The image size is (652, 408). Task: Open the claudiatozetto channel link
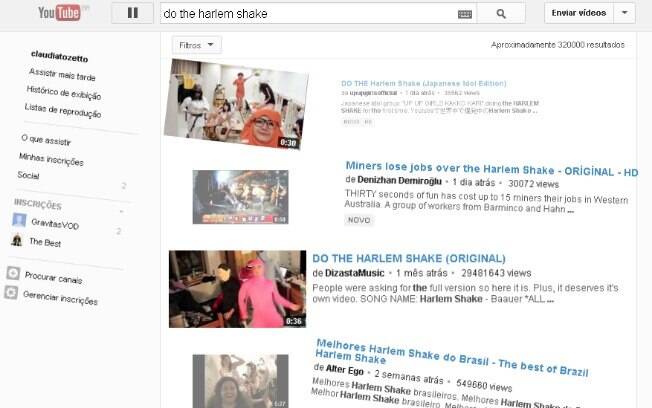(x=59, y=56)
